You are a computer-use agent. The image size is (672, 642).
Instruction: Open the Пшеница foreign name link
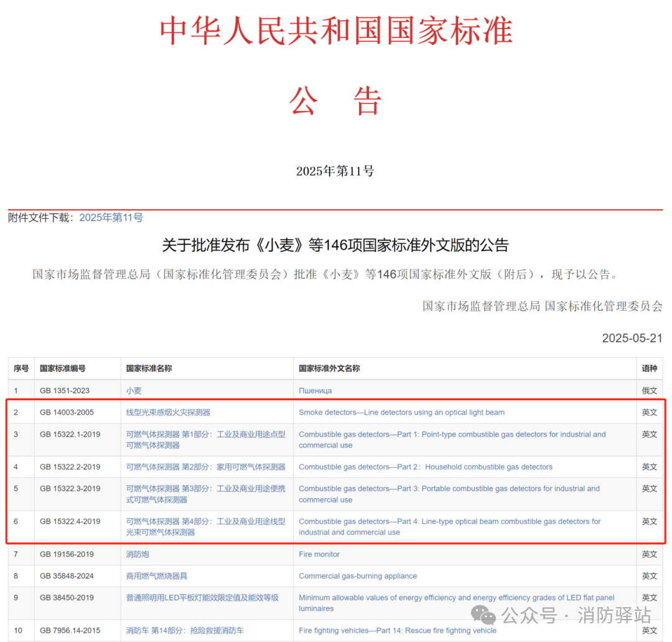click(x=315, y=390)
